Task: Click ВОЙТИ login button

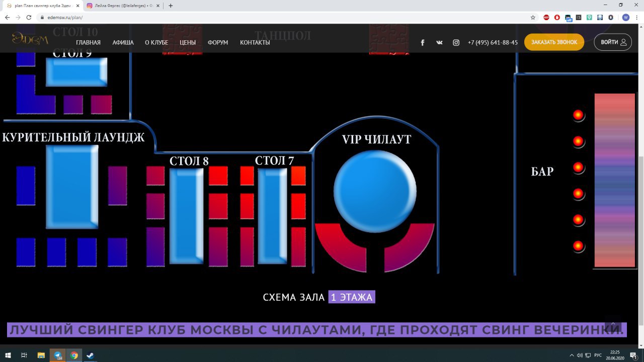Action: click(613, 42)
